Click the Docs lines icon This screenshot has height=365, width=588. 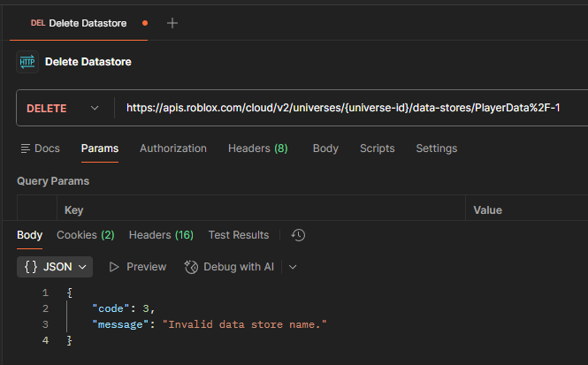25,148
